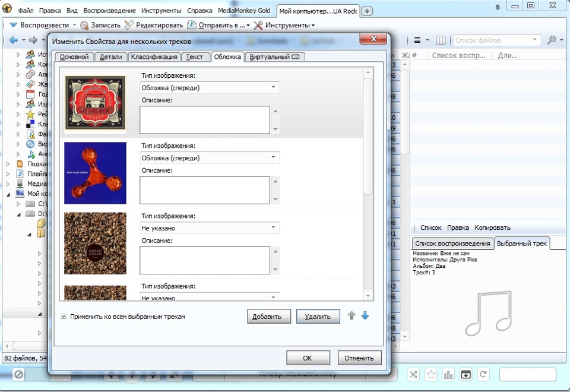Click Копировать above playlist tabs
The height and width of the screenshot is (392, 570).
coord(492,227)
